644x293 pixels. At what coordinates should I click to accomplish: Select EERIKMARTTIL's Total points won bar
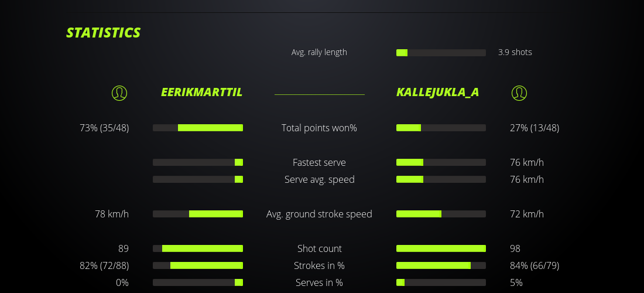(x=198, y=128)
